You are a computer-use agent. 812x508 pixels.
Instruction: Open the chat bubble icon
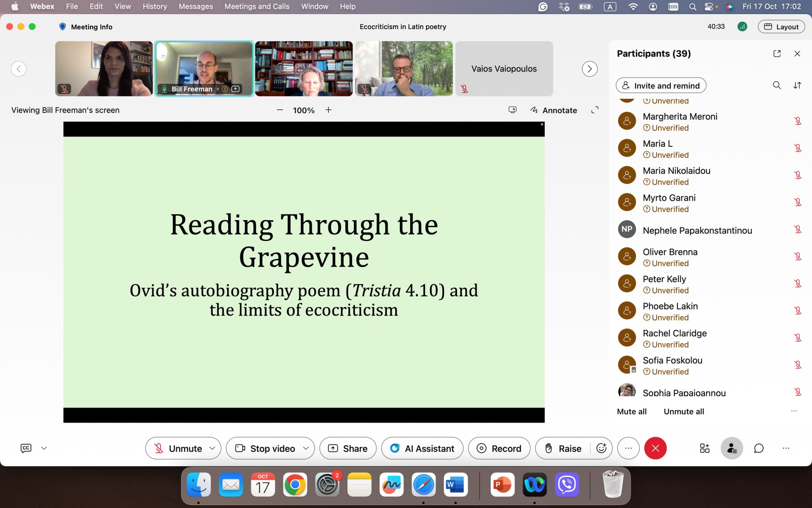click(x=758, y=448)
